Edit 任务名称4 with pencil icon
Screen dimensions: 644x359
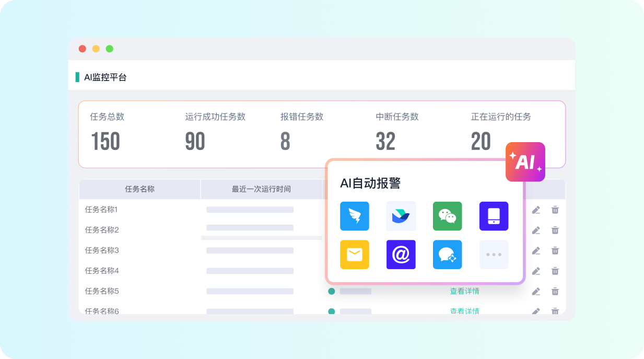(x=536, y=271)
